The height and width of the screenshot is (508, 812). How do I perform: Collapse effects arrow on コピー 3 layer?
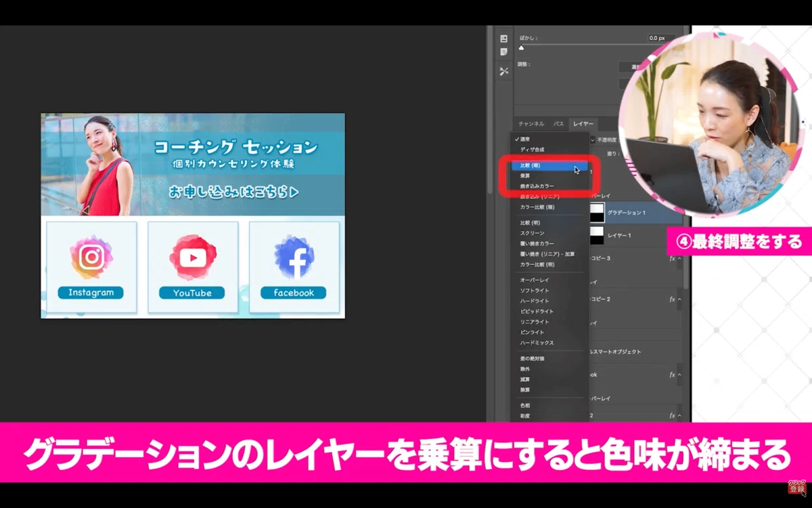click(680, 259)
